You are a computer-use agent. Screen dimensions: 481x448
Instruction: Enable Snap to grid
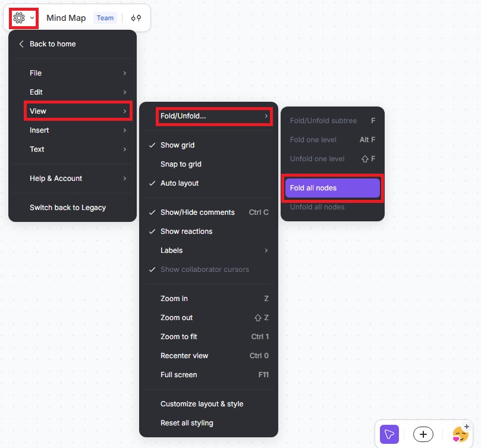pyautogui.click(x=181, y=164)
